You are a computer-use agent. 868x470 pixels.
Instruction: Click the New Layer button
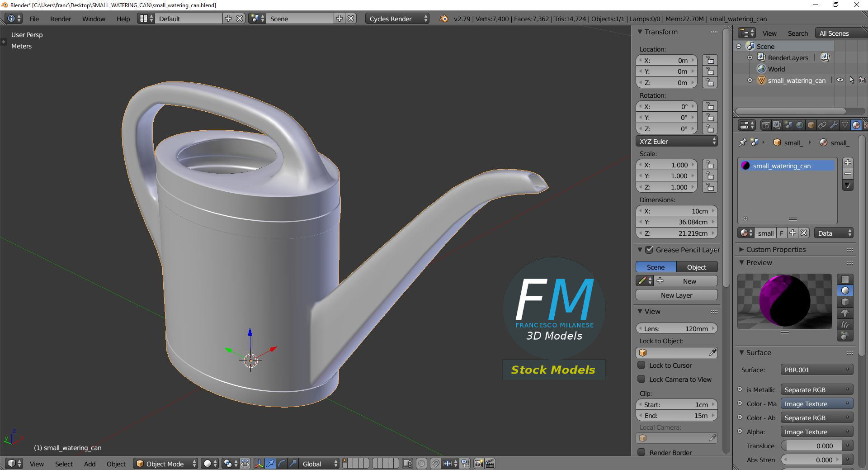(676, 295)
